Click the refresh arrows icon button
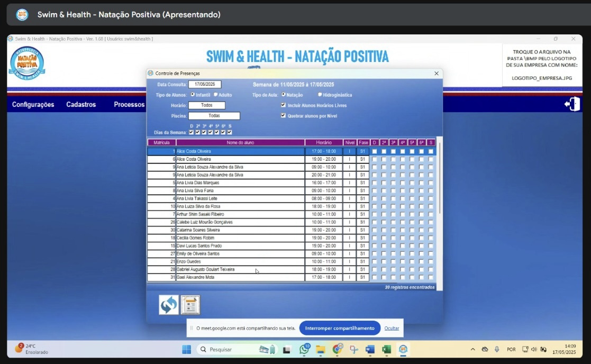Screen dimensions: 591x364 (x=168, y=304)
